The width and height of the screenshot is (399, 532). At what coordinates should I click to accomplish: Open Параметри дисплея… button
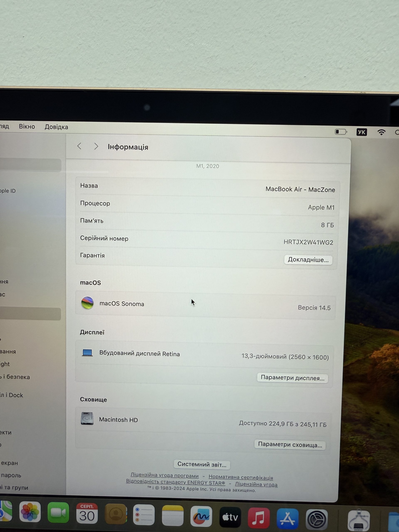[292, 378]
